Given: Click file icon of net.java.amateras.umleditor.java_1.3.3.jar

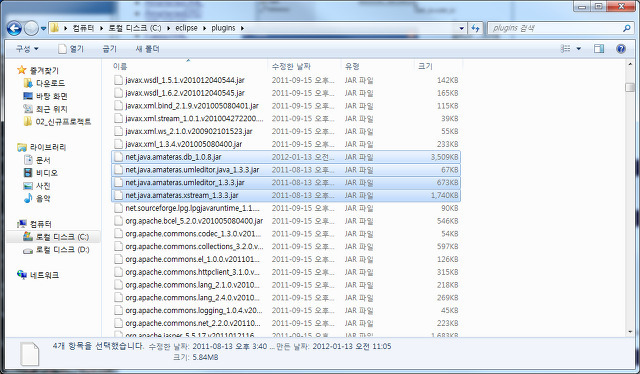Looking at the screenshot, I should (x=118, y=170).
